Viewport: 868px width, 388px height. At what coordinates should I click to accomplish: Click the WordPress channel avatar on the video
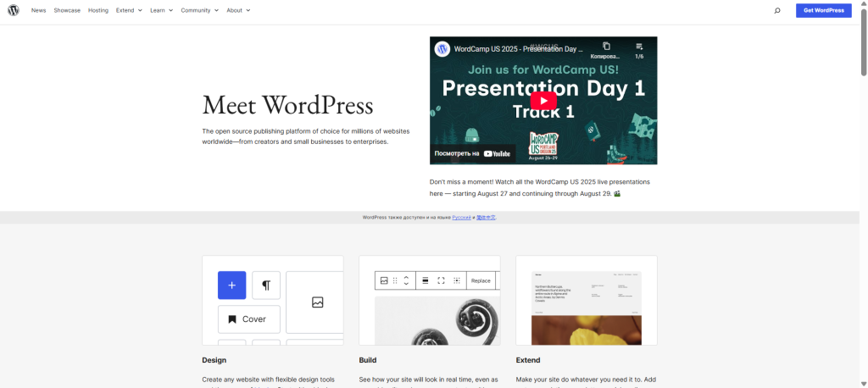(442, 49)
